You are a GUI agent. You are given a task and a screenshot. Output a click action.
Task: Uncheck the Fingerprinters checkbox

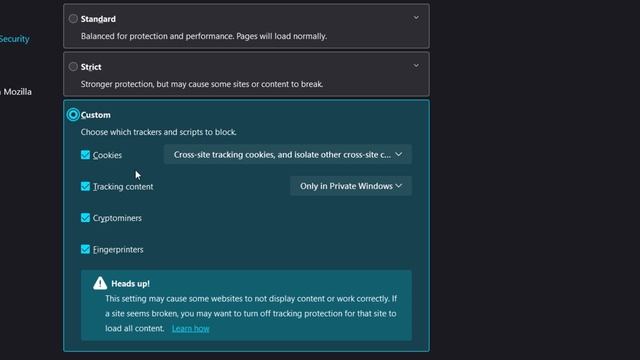(x=85, y=249)
